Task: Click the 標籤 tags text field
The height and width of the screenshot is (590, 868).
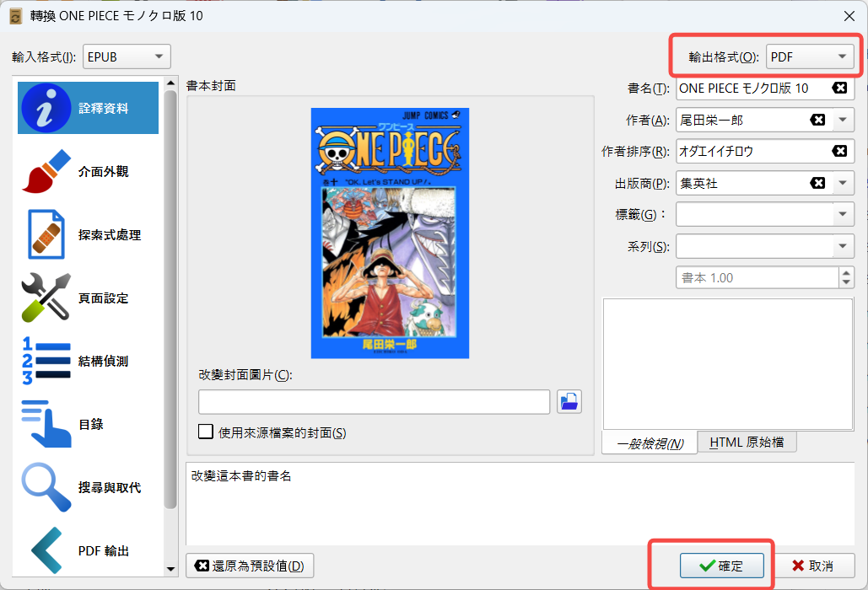Action: click(754, 214)
